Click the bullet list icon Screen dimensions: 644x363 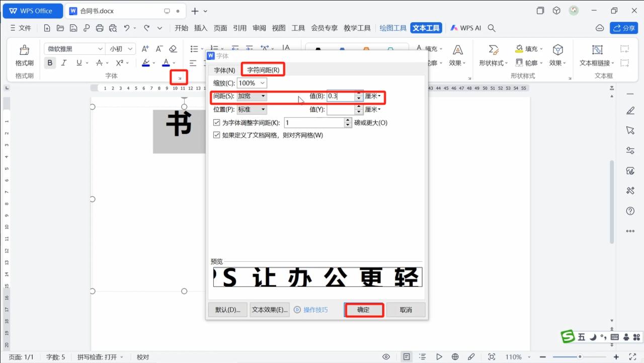pyautogui.click(x=194, y=49)
